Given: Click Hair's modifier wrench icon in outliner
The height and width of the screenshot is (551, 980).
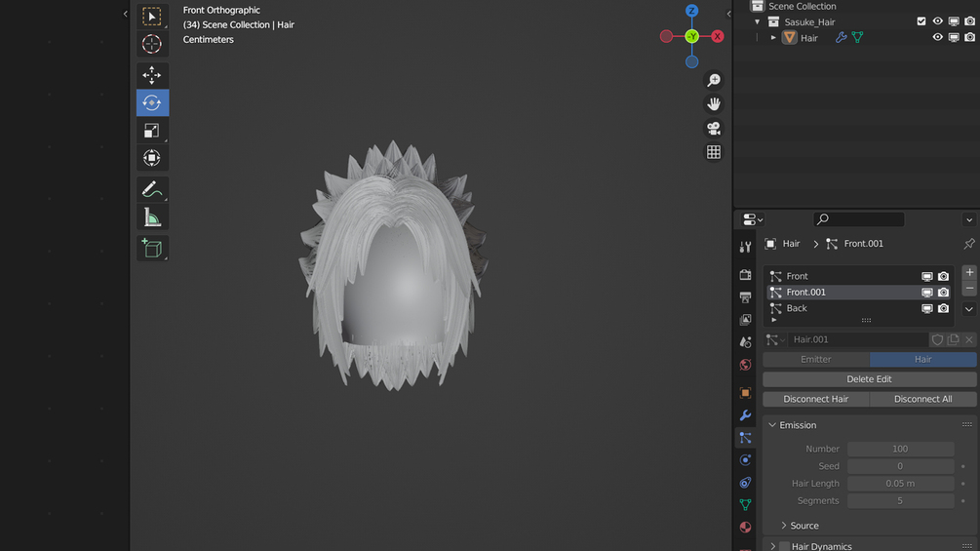Looking at the screenshot, I should (842, 37).
